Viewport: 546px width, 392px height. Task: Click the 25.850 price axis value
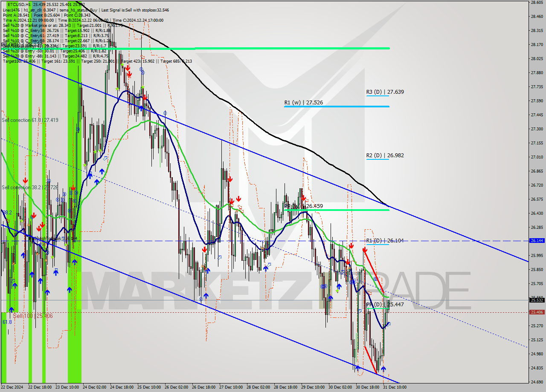pyautogui.click(x=536, y=269)
